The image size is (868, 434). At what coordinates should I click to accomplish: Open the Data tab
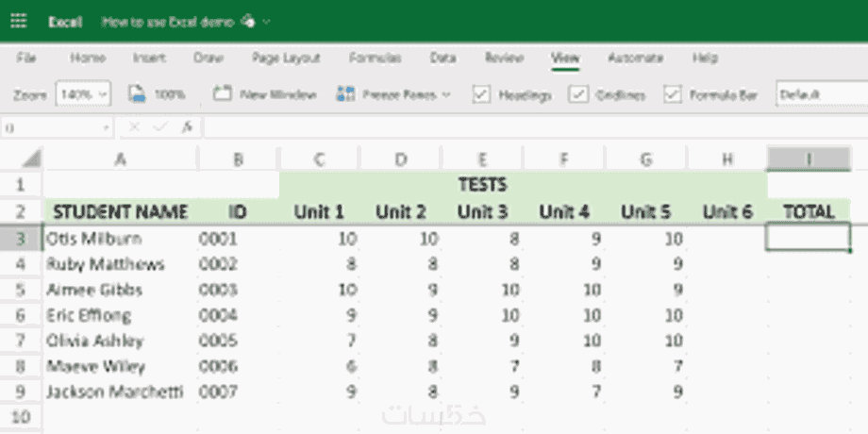(x=442, y=58)
